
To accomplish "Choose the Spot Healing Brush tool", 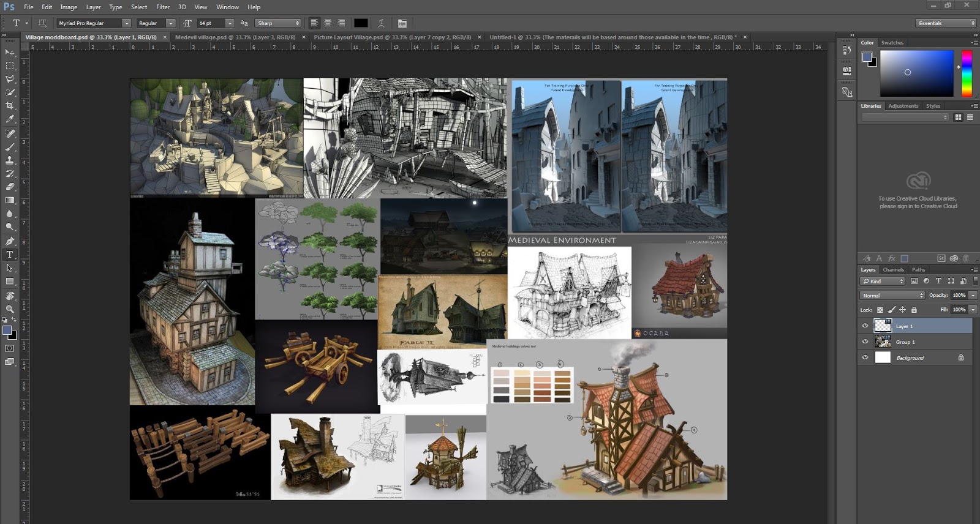I will click(10, 133).
